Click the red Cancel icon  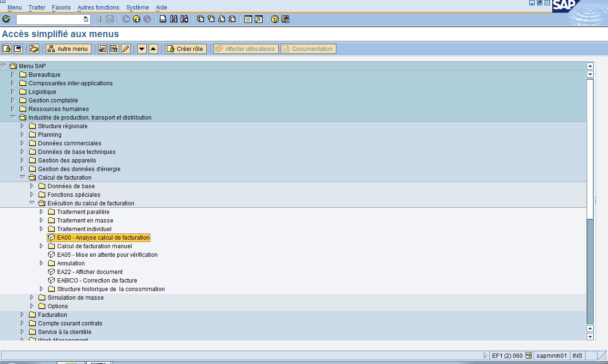point(147,19)
